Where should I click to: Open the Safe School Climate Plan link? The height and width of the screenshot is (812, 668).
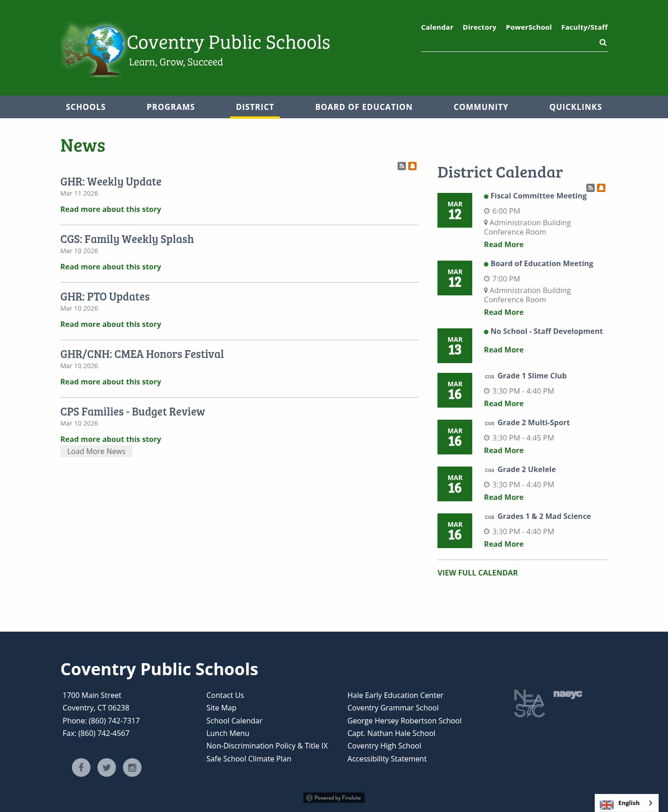pos(249,759)
